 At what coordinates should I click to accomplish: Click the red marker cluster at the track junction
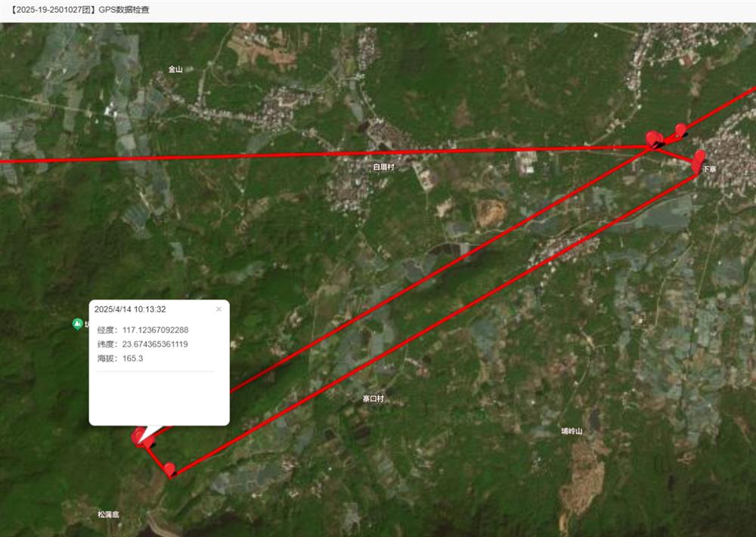(654, 139)
